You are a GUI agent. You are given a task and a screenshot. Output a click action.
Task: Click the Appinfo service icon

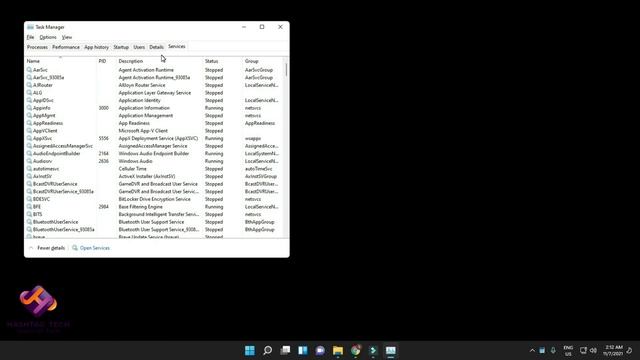[x=29, y=108]
